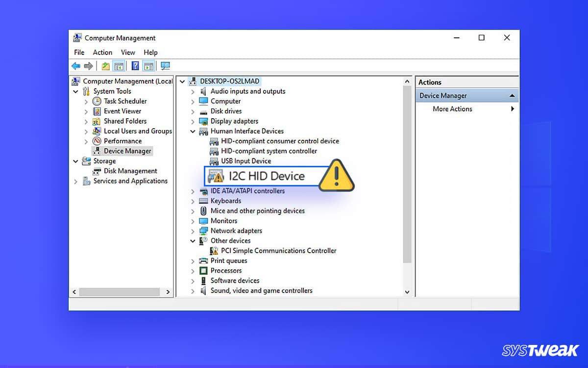Click Scan for hardware changes icon

[x=165, y=66]
